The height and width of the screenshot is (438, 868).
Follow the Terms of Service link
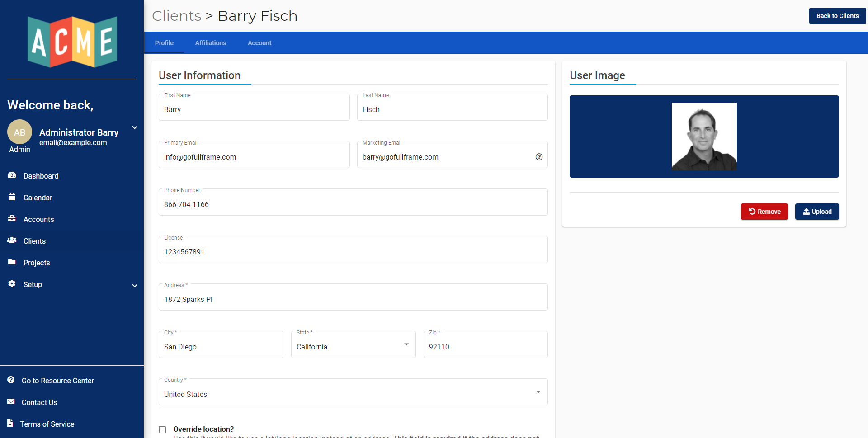47,424
